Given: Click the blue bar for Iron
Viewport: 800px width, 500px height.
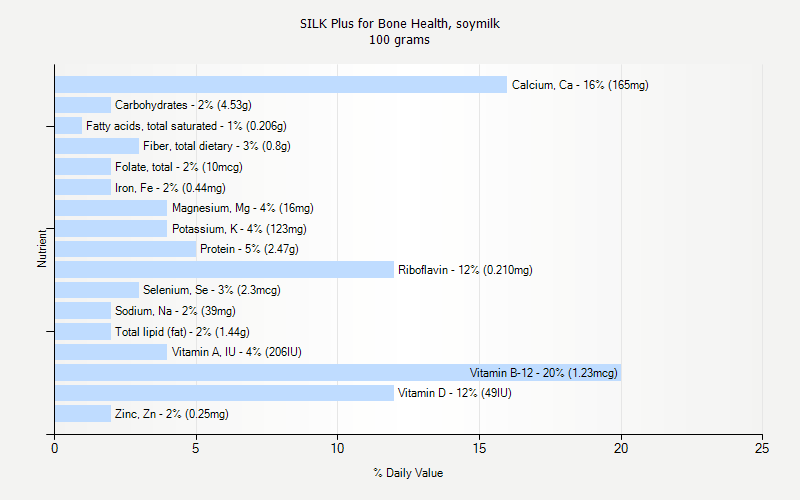Looking at the screenshot, I should [x=83, y=188].
